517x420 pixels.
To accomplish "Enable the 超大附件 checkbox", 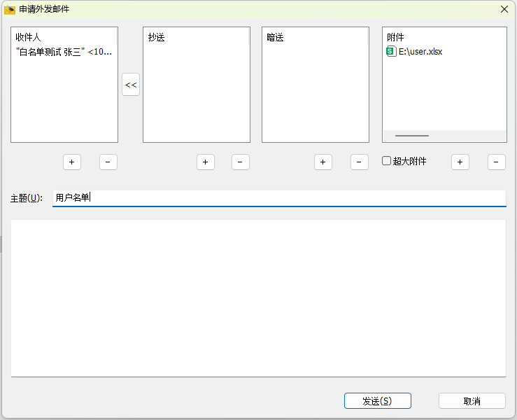I will [x=386, y=161].
